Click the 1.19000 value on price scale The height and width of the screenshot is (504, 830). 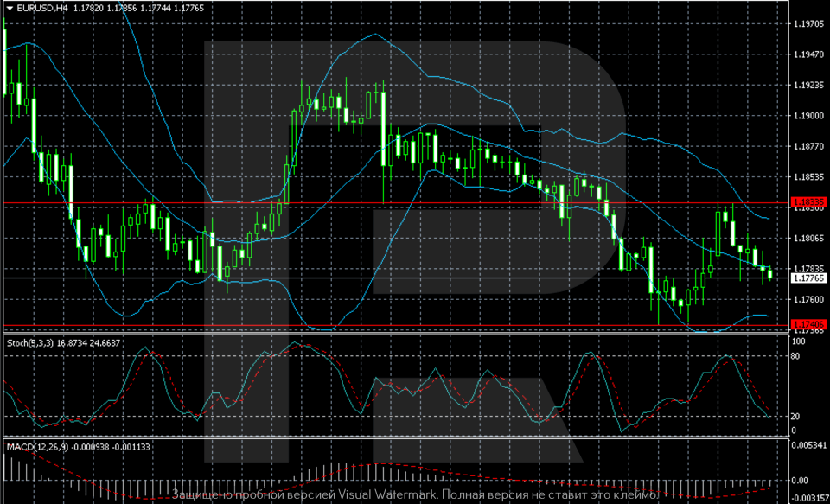[809, 116]
